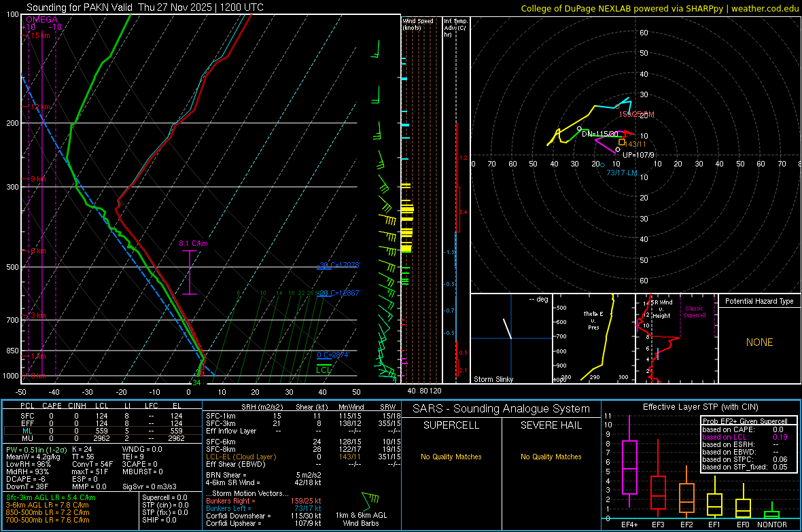Click the magenta 'based on LCL:' row

745,437
